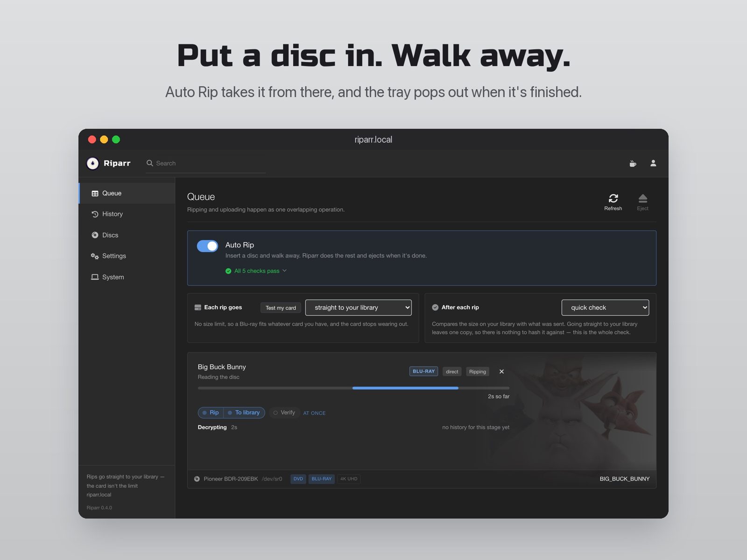This screenshot has width=747, height=560.
Task: Open the quick check dropdown
Action: pyautogui.click(x=605, y=308)
